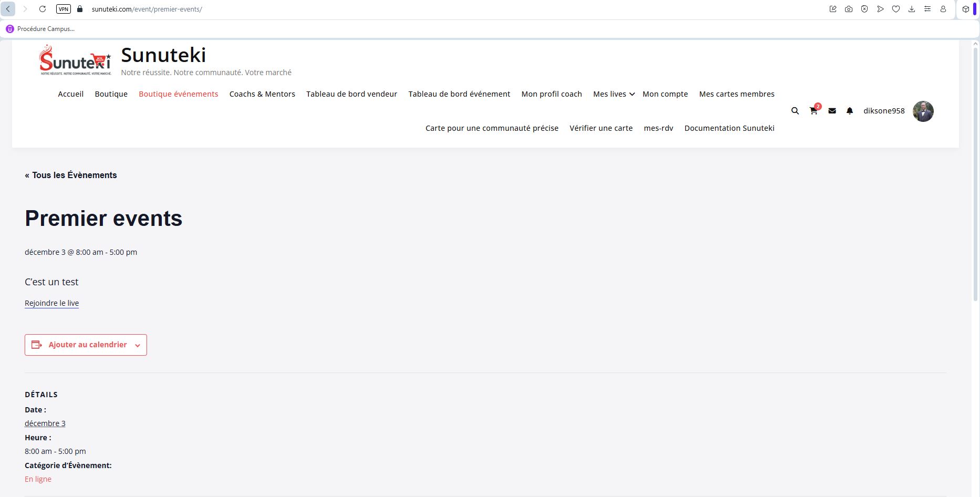Viewport: 980px width, 497px height.
Task: Add page to bookmarks heart icon
Action: coord(896,9)
